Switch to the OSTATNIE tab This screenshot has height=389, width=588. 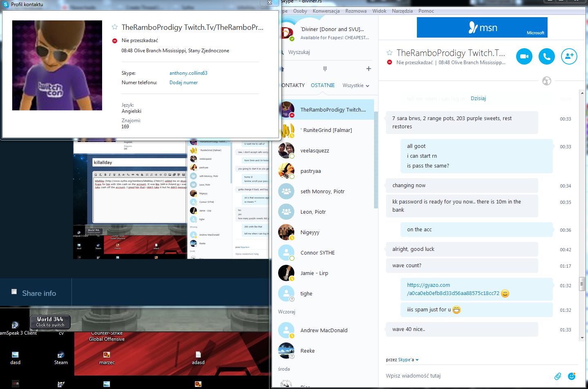[323, 85]
